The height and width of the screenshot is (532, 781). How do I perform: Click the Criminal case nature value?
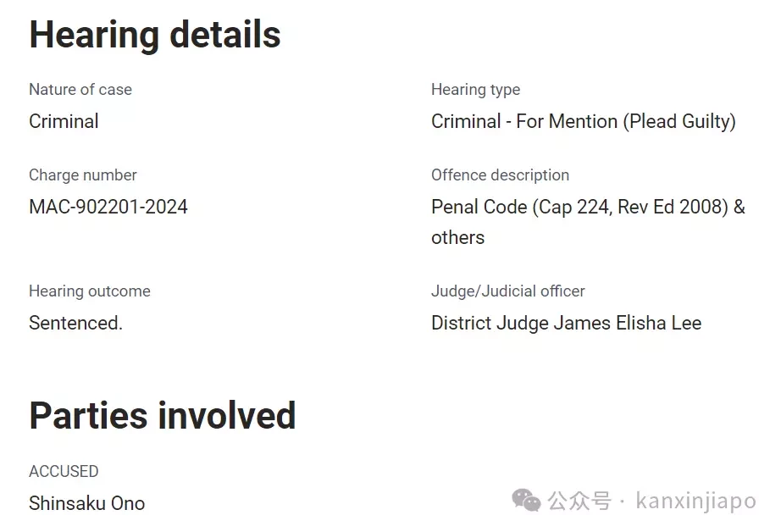(64, 121)
